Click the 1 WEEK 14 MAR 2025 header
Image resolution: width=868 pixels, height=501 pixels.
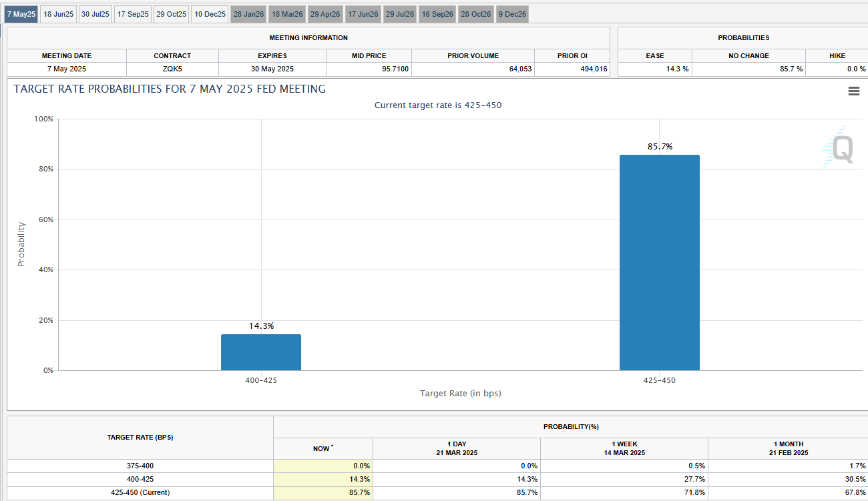(x=624, y=448)
